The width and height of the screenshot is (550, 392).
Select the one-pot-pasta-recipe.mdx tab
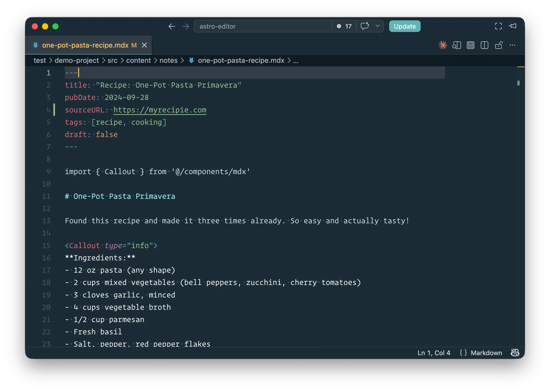tap(88, 45)
